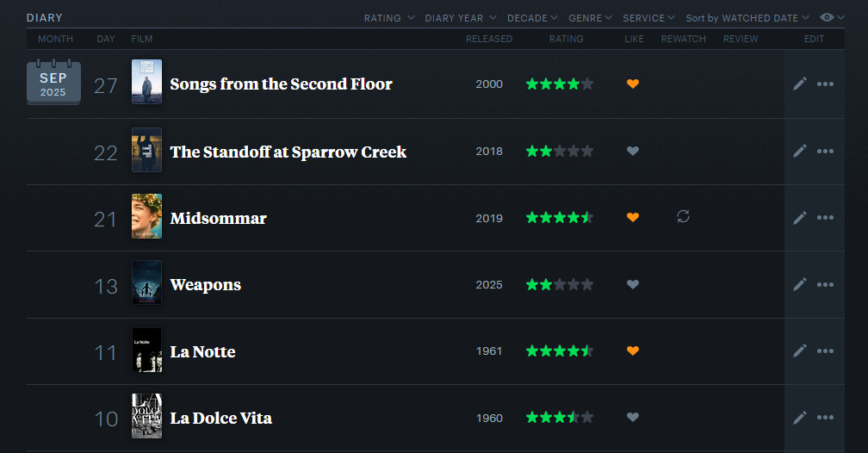Click the September 2025 calendar icon

coord(53,84)
